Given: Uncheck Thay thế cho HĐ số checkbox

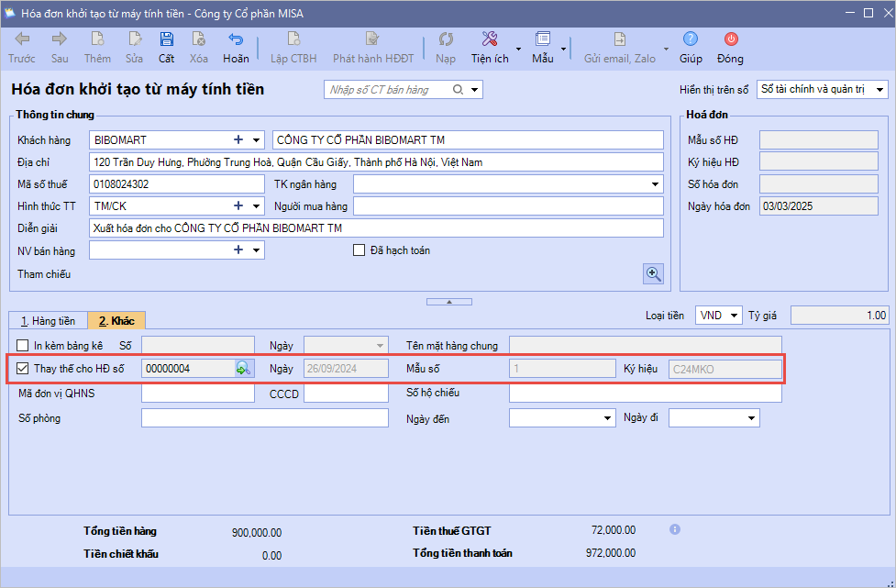Looking at the screenshot, I should (x=23, y=368).
